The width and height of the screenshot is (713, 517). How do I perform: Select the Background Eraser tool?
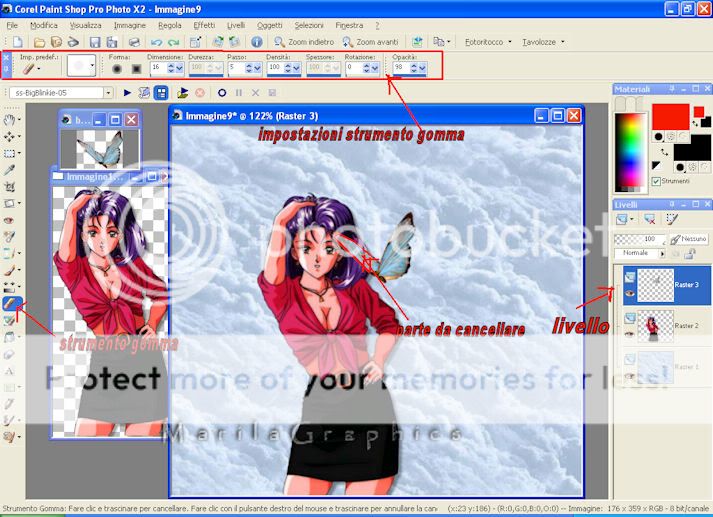pos(9,321)
